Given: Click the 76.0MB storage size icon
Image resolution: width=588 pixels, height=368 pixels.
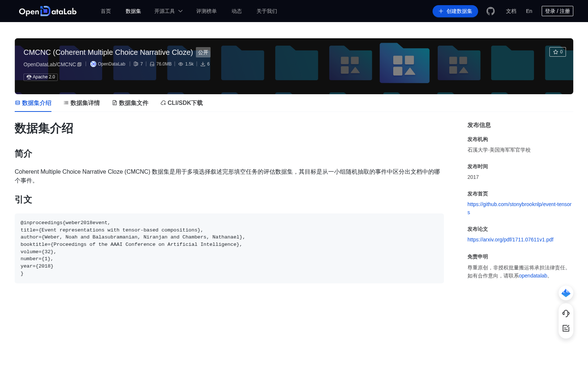Looking at the screenshot, I should click(152, 64).
